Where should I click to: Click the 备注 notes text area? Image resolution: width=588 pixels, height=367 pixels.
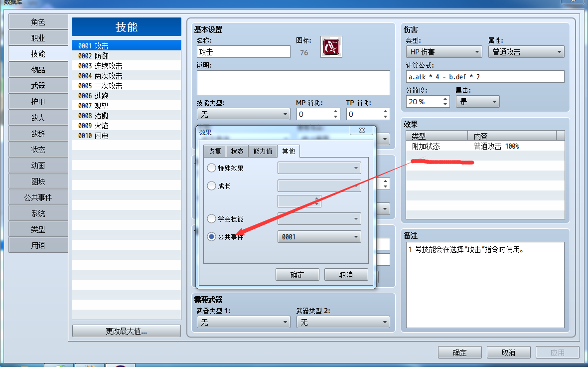coord(485,285)
